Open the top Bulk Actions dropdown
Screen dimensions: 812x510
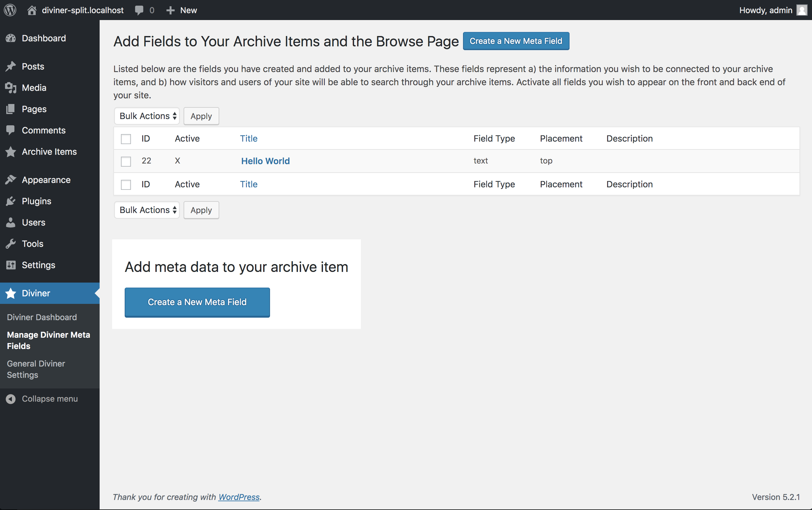tap(147, 116)
